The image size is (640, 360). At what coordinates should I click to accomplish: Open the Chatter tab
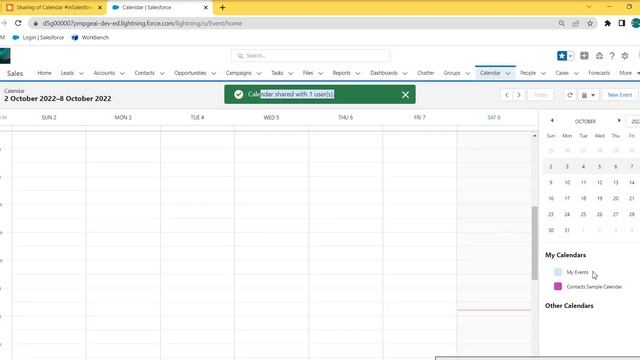[x=426, y=73]
